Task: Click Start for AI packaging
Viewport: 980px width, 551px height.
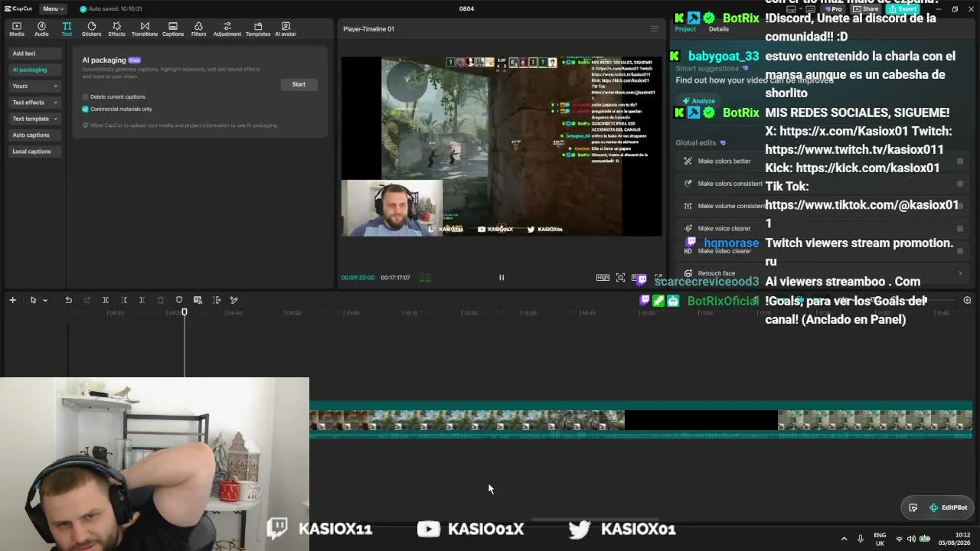Action: pyautogui.click(x=299, y=84)
